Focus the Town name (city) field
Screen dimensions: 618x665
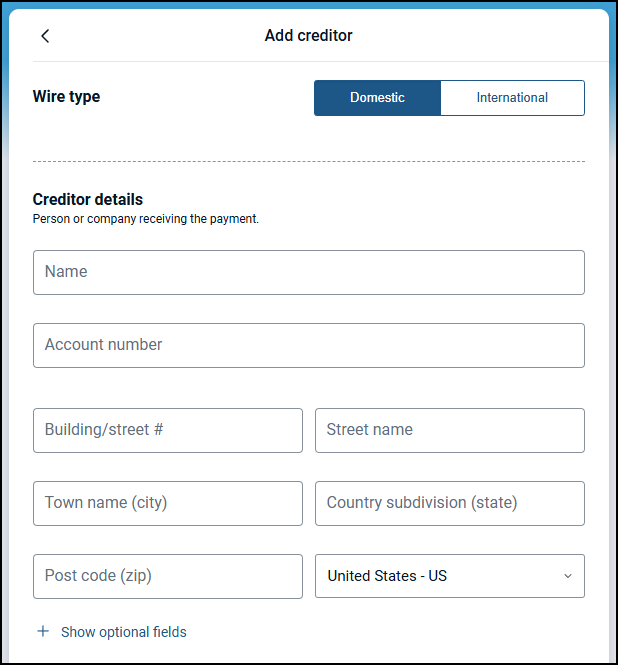point(167,503)
